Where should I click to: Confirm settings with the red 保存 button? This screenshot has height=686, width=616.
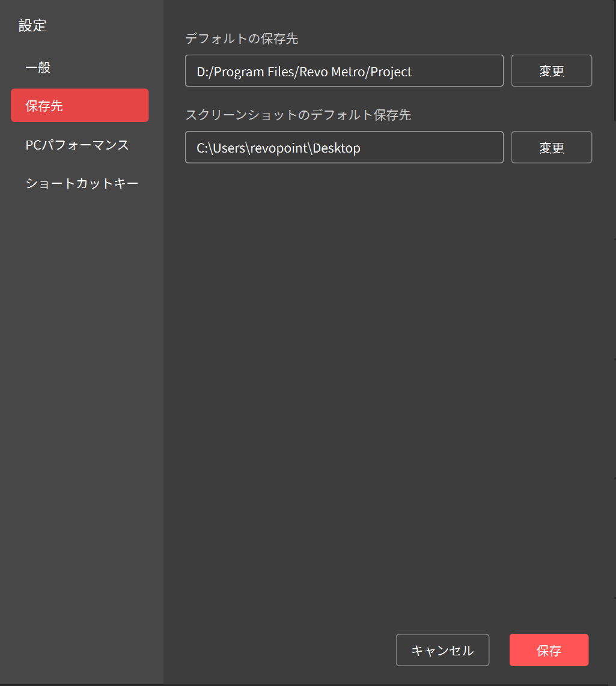pos(548,649)
